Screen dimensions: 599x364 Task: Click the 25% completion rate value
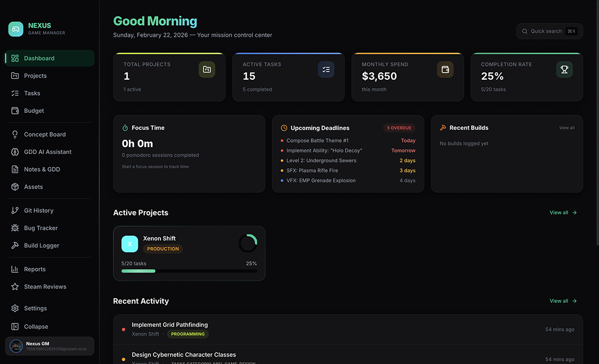point(492,76)
